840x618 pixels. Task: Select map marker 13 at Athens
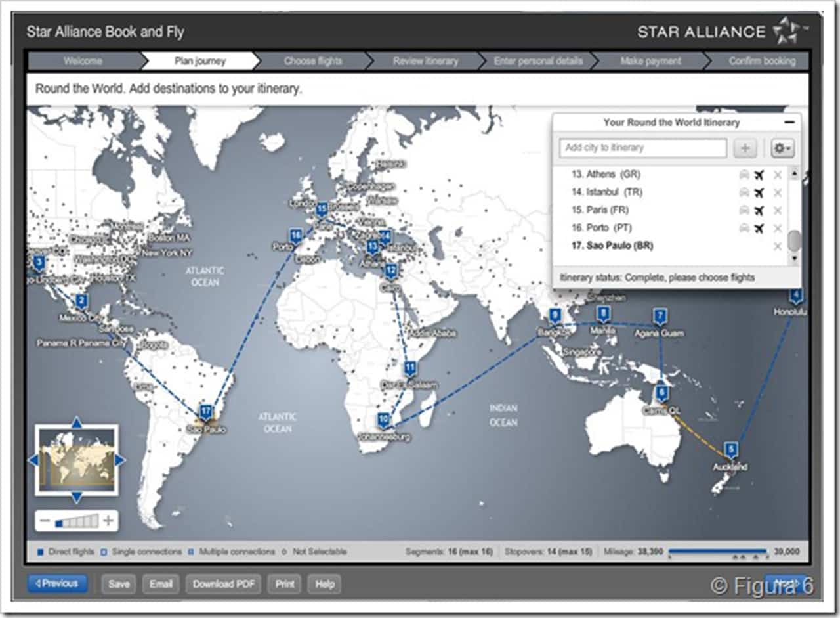click(372, 247)
